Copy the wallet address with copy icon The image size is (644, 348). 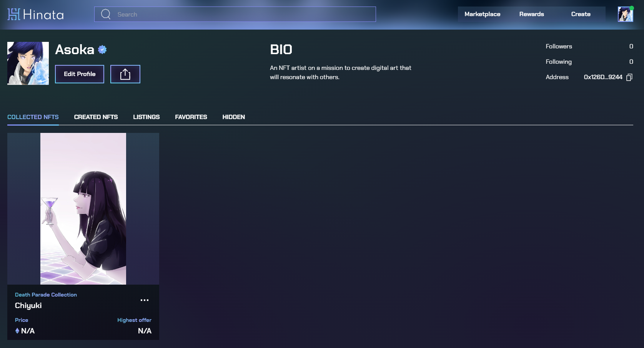point(629,77)
